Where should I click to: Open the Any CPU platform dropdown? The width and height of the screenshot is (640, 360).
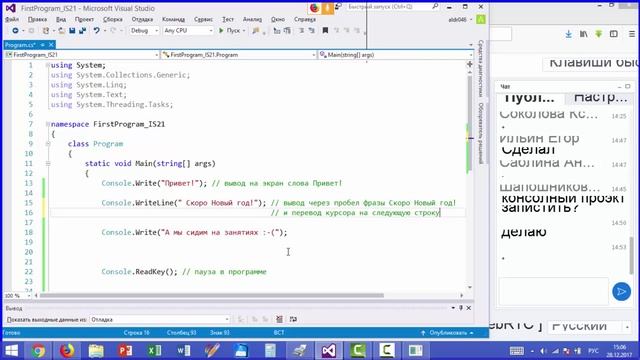(188, 31)
